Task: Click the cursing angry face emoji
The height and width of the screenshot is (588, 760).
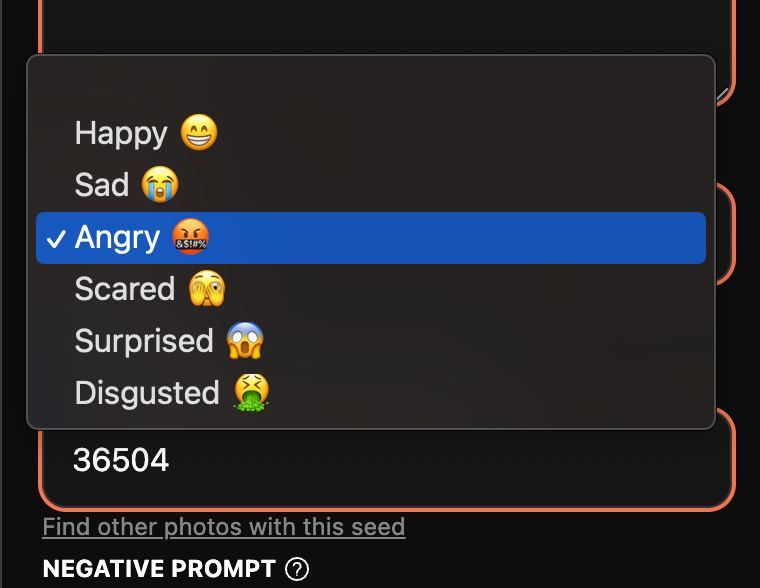Action: click(x=191, y=237)
